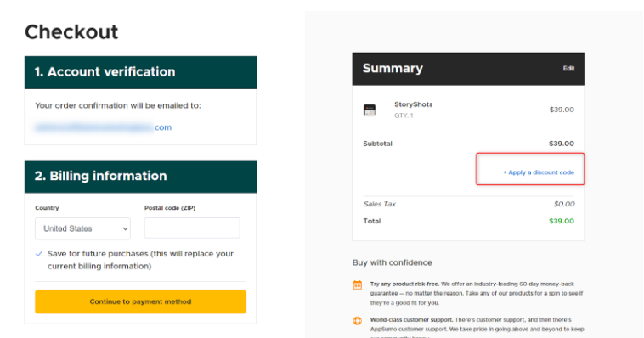Click the Buy with confidence heading
The image size is (644, 338).
click(393, 262)
